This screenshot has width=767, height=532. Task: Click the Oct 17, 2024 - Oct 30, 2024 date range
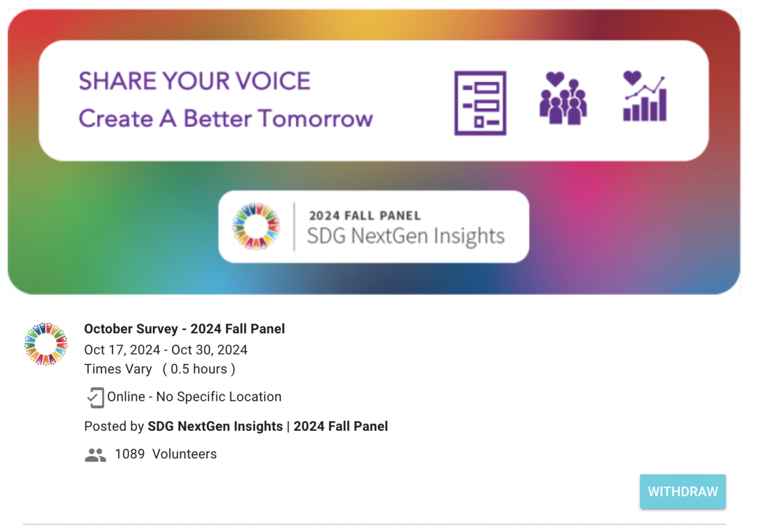(166, 350)
